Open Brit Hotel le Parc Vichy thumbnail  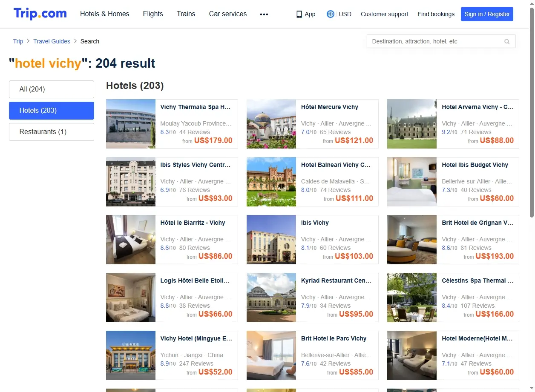coord(271,355)
